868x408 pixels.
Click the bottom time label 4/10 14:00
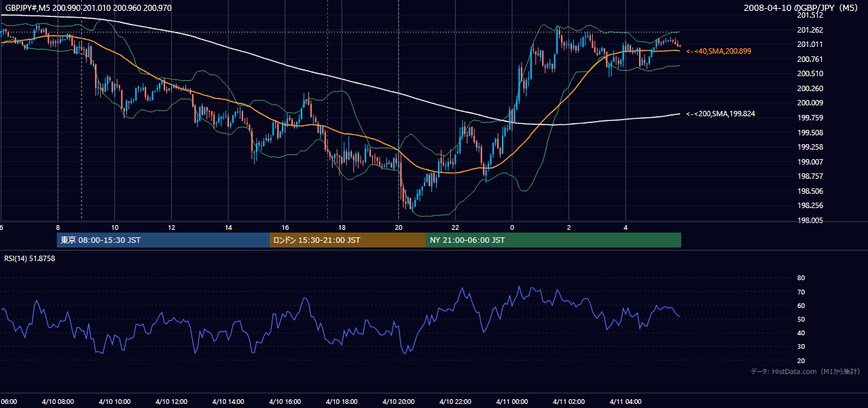coord(228,401)
